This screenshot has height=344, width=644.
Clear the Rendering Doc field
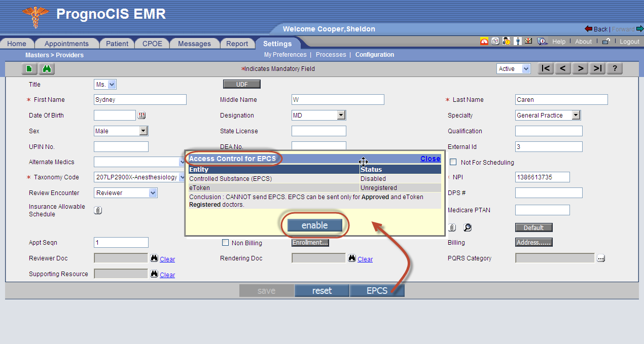point(365,259)
